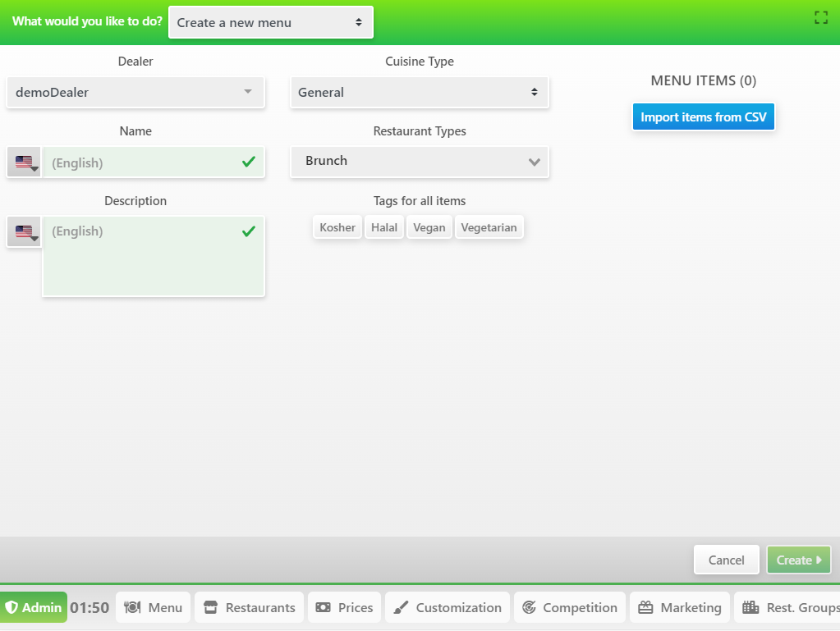The image size is (840, 631).
Task: Expand the Dealer dropdown
Action: [135, 92]
